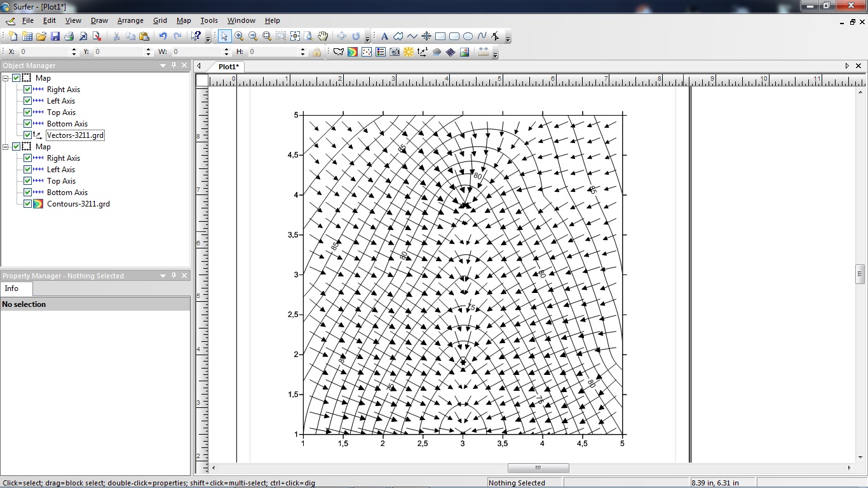The width and height of the screenshot is (868, 488).
Task: Click the Text tool icon
Action: pos(384,36)
